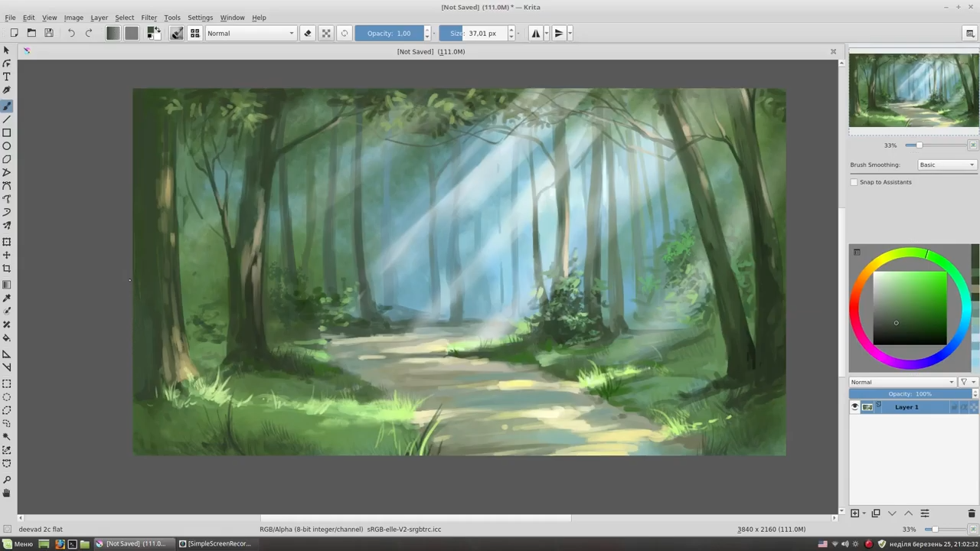This screenshot has height=551, width=980.
Task: Click the horizontal mirror tool icon
Action: click(x=536, y=33)
